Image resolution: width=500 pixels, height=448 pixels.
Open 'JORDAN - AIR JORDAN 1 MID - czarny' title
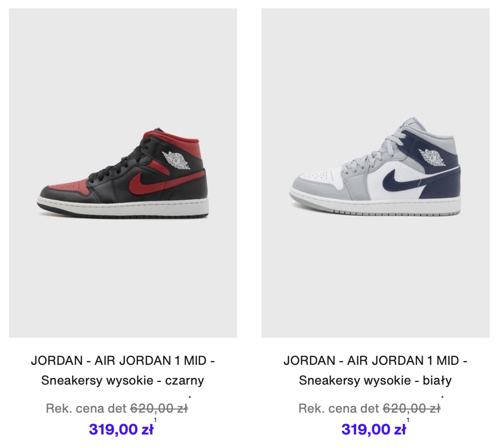(x=123, y=361)
